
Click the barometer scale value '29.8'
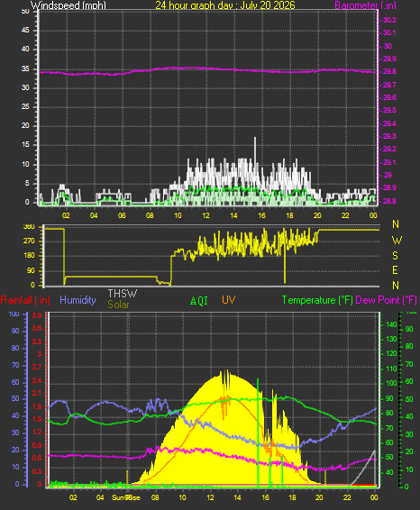coord(389,71)
